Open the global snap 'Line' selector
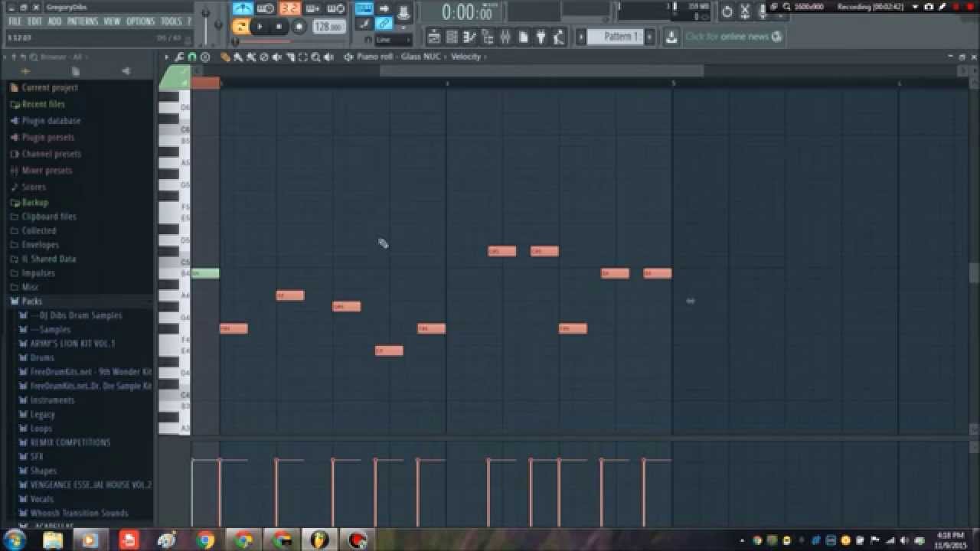Image resolution: width=980 pixels, height=551 pixels. (x=393, y=40)
